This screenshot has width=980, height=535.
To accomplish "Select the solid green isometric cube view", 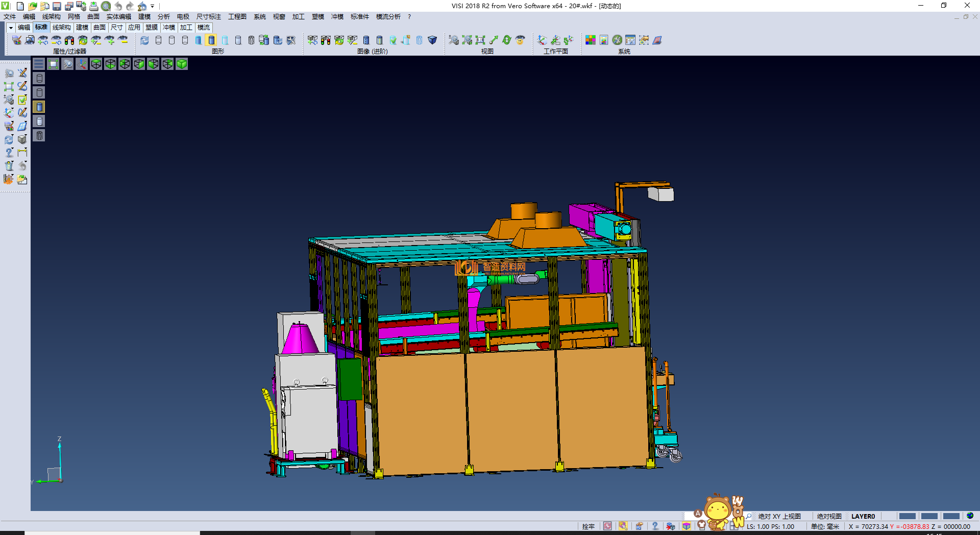I will click(182, 64).
